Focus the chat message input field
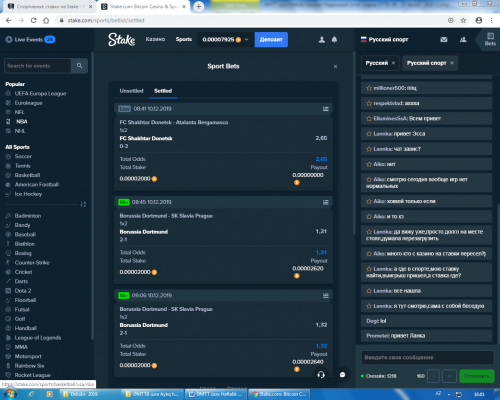The width and height of the screenshot is (500, 400). point(428,358)
